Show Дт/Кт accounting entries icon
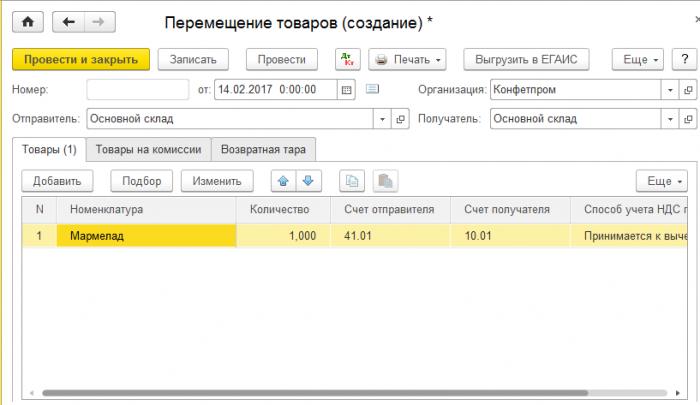Screen dimensions: 700x405 348,59
